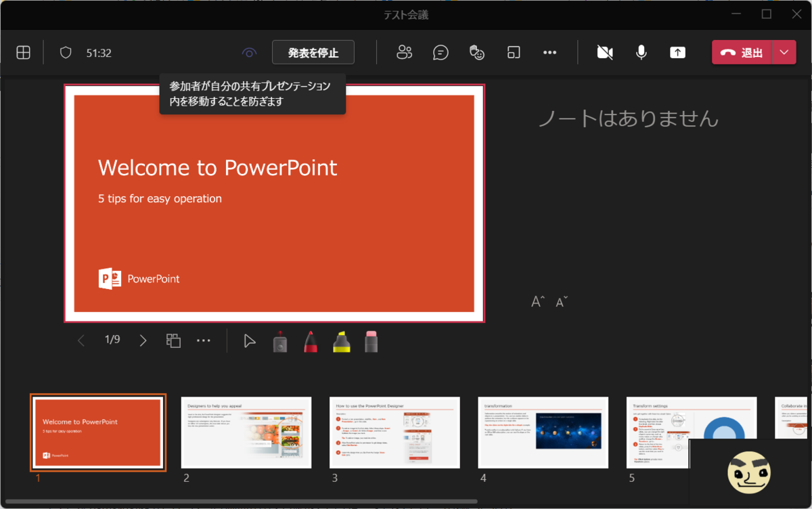Show the participants panel

coord(405,53)
